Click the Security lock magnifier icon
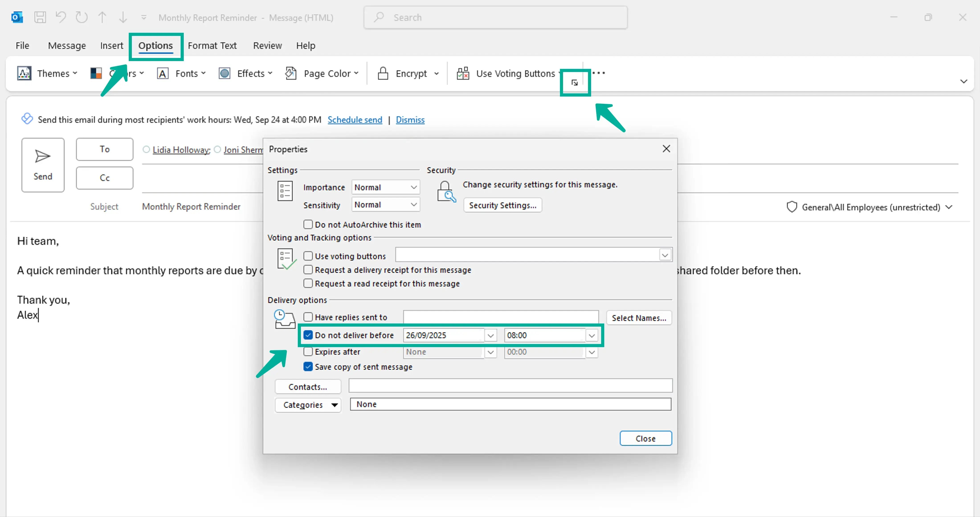The width and height of the screenshot is (980, 517). [446, 192]
